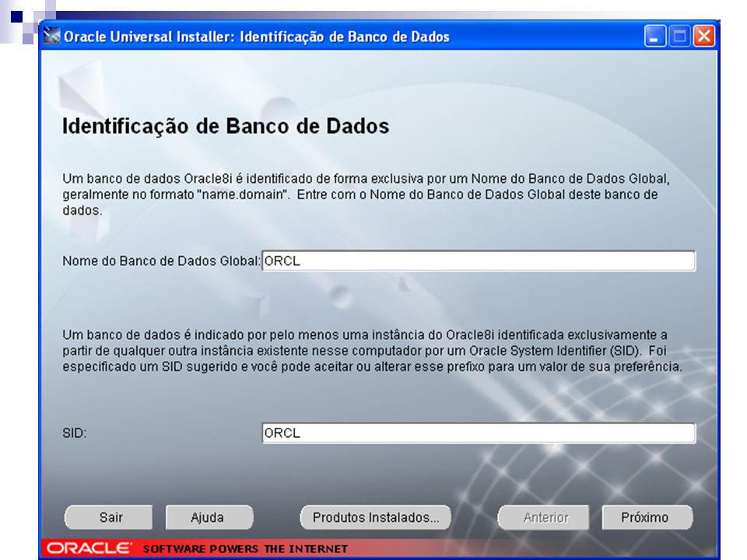Focus the Nome do Banco de Dados Global field
747x560 pixels.
[479, 261]
